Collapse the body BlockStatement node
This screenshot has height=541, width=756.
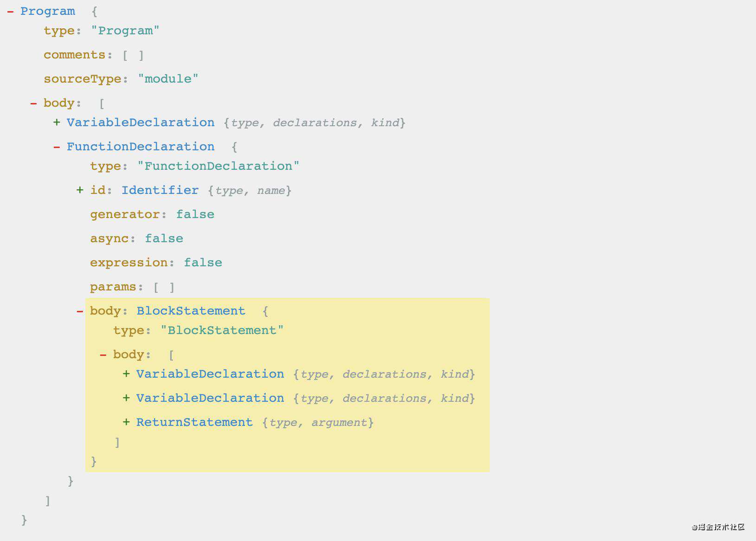coord(80,311)
